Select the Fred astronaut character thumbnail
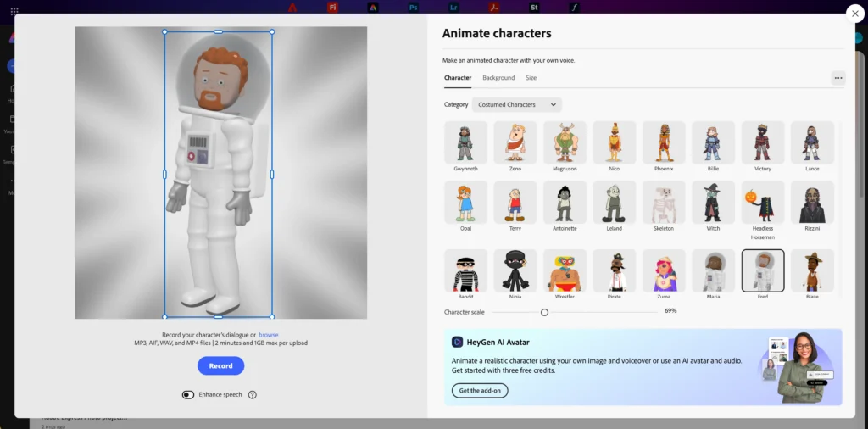The width and height of the screenshot is (868, 429). tap(763, 270)
